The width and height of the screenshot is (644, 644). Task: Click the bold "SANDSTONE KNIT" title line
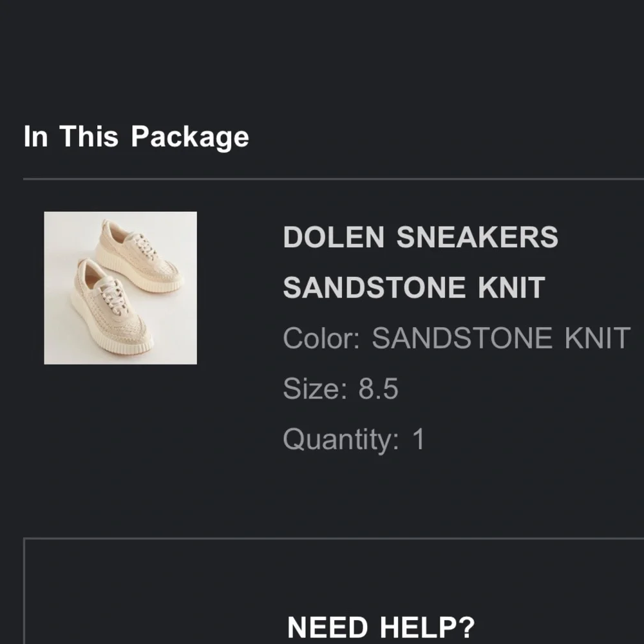coord(413,288)
